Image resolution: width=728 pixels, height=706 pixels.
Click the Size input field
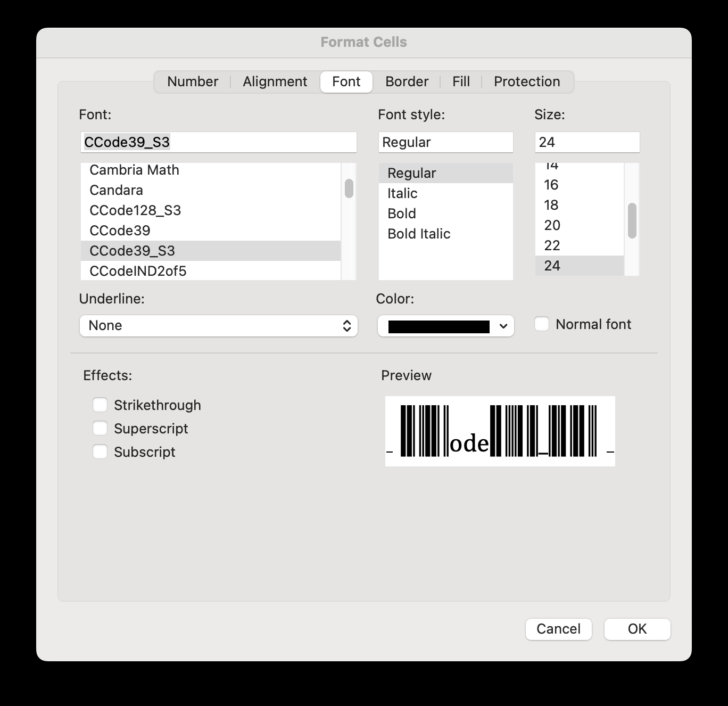pyautogui.click(x=587, y=142)
